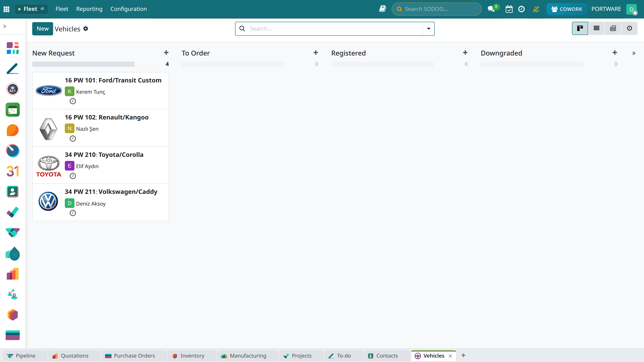Click the Vehicles search input field
The image size is (644, 362).
tap(335, 29)
